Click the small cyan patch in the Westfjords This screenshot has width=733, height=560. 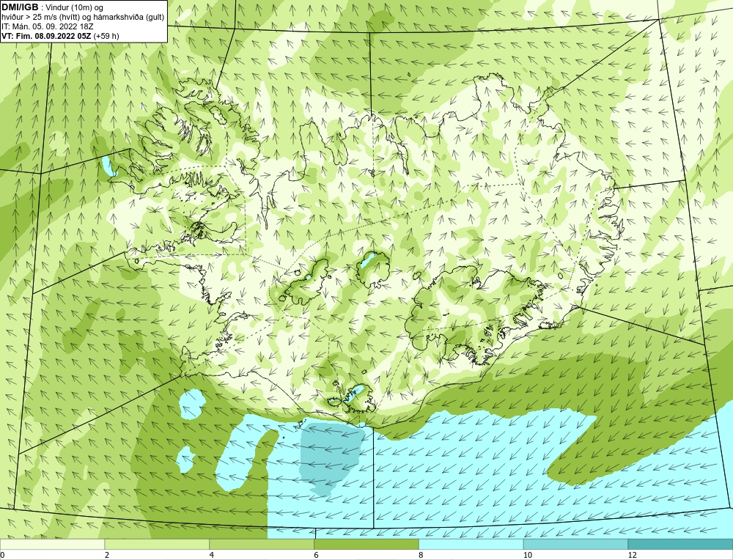(x=108, y=166)
